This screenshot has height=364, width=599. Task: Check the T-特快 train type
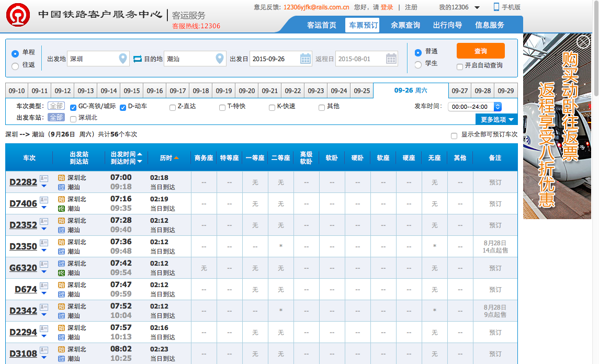pyautogui.click(x=222, y=108)
